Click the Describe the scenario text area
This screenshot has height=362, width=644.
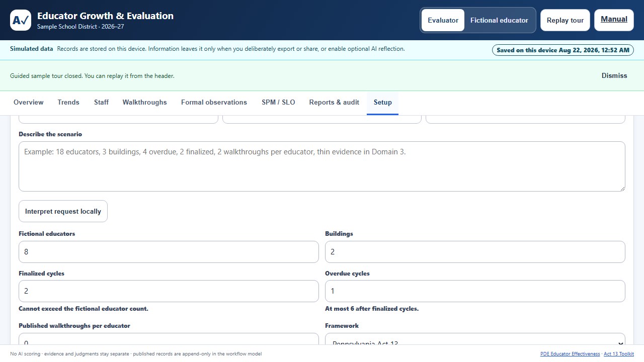(322, 166)
